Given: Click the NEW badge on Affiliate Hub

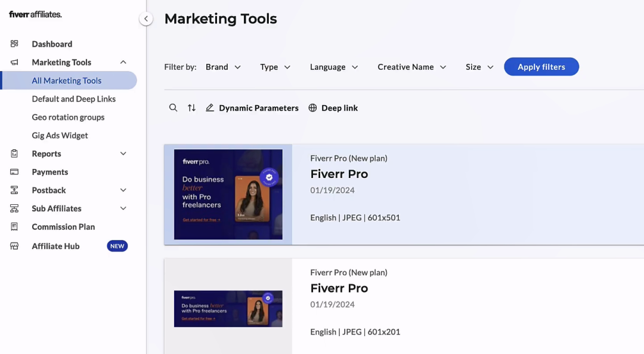Looking at the screenshot, I should (117, 246).
